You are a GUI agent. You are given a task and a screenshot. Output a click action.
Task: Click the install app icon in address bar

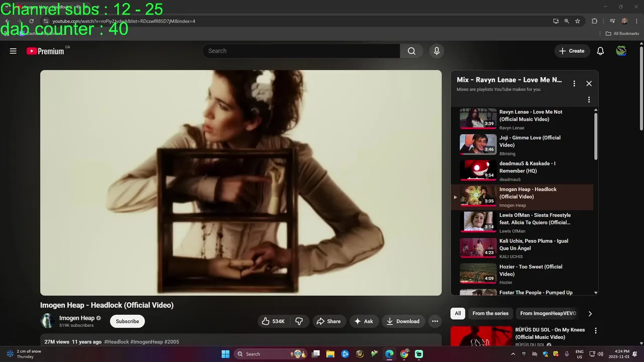[556, 21]
